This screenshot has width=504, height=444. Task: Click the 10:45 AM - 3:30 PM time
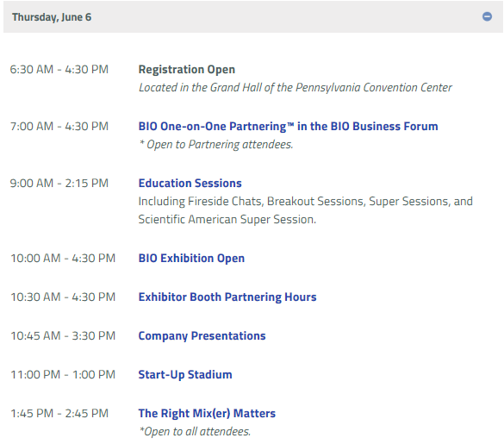[x=63, y=336]
